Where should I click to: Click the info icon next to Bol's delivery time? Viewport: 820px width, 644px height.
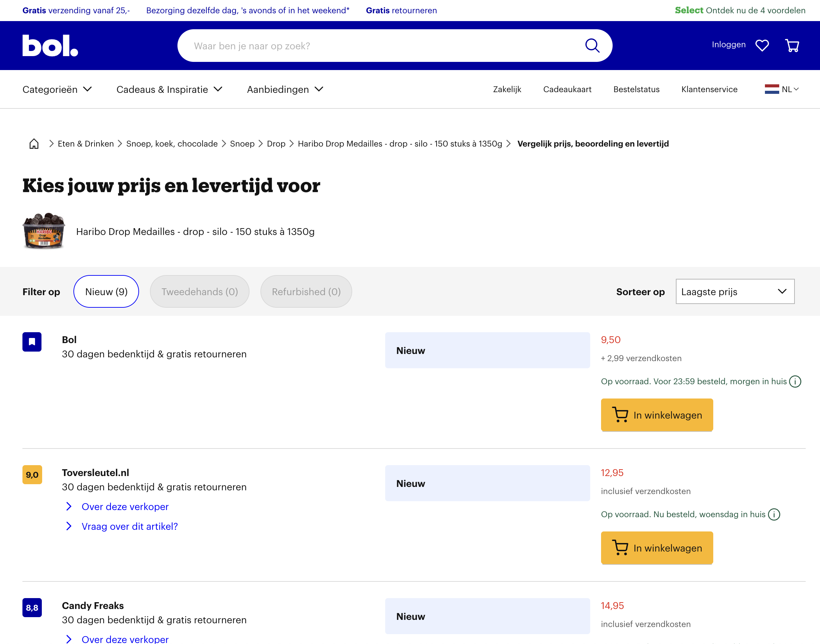(795, 381)
